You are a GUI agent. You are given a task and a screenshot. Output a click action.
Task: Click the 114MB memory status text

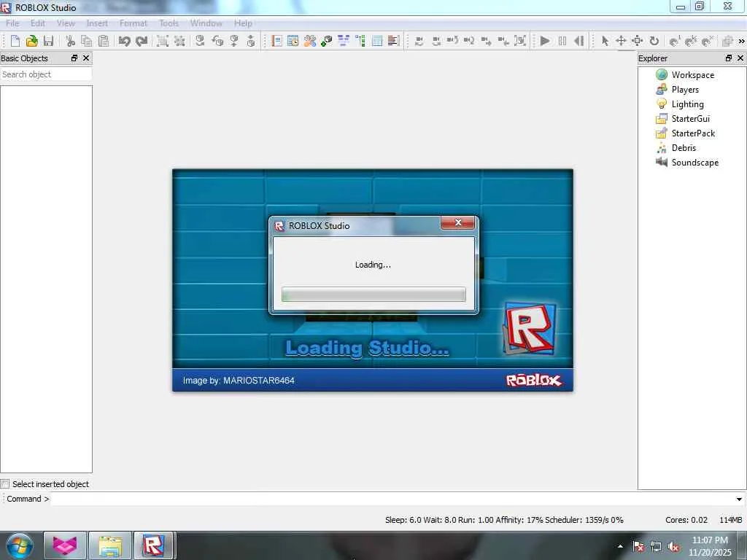point(730,520)
